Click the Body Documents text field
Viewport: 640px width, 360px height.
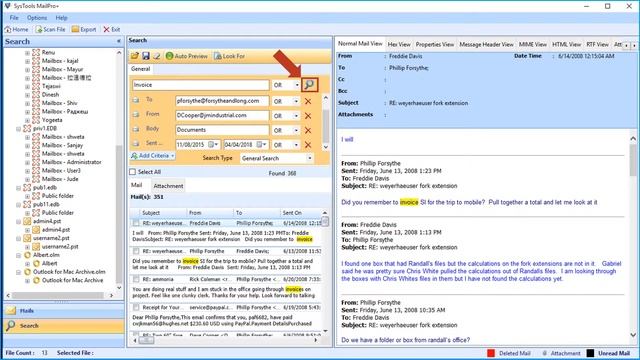point(222,130)
